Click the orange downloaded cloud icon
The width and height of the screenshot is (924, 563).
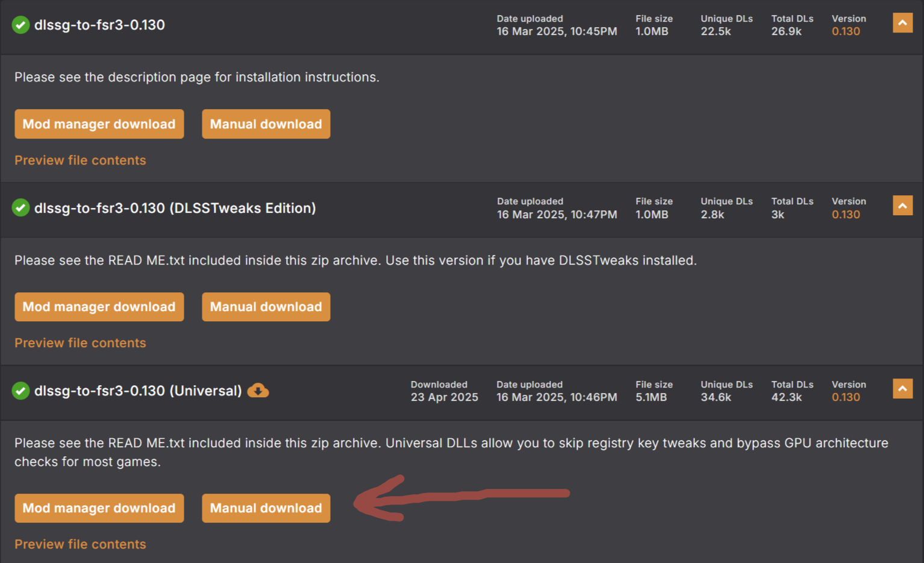258,391
